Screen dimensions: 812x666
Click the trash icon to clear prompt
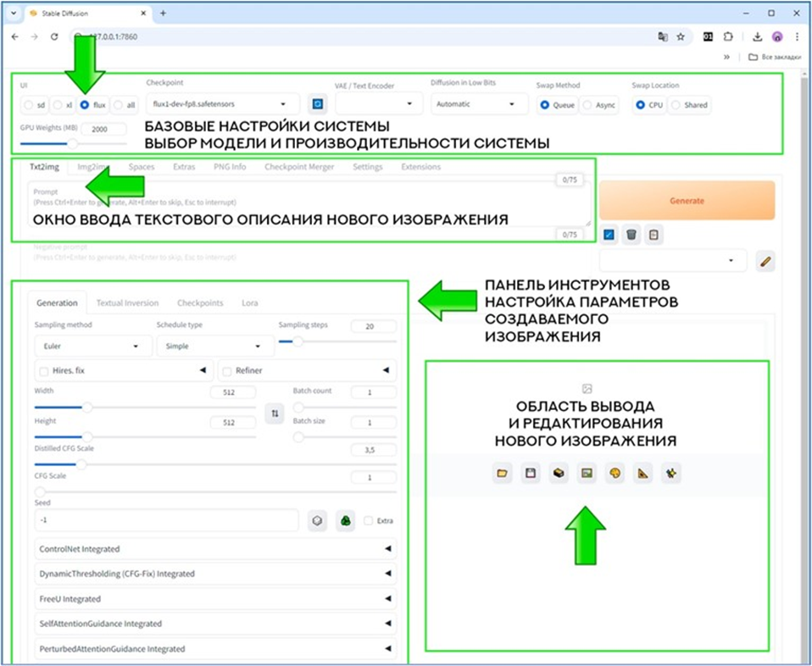click(631, 235)
